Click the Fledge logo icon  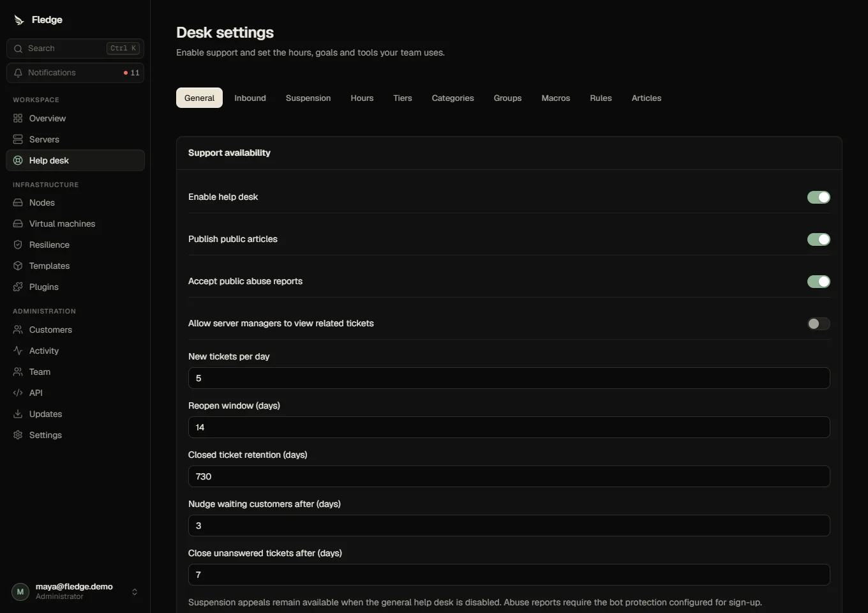tap(19, 20)
